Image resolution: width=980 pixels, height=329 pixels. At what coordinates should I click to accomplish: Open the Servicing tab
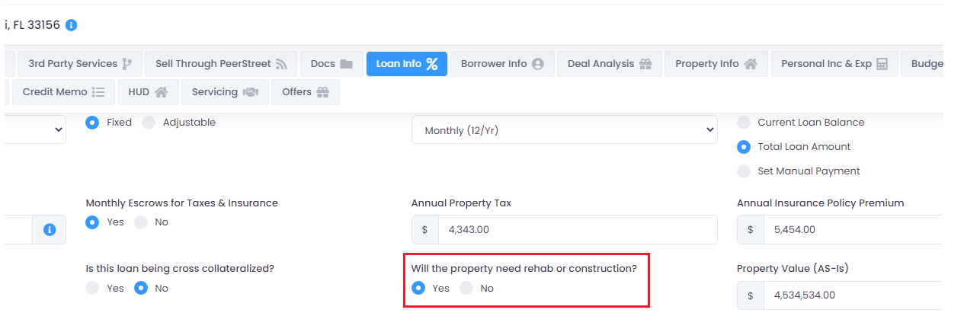click(x=225, y=92)
